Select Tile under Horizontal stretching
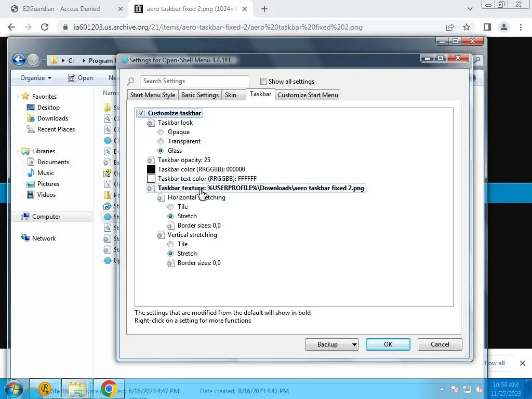The height and width of the screenshot is (399, 532). 170,207
